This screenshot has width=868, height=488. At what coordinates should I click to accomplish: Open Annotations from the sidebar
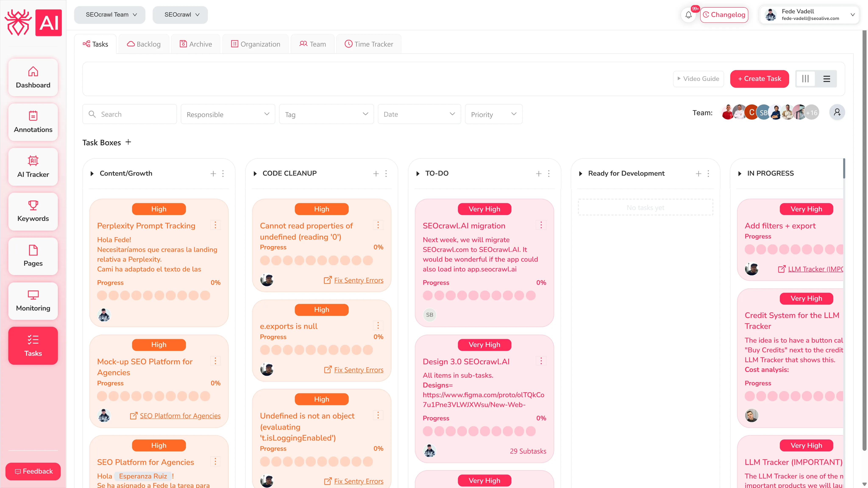[33, 122]
